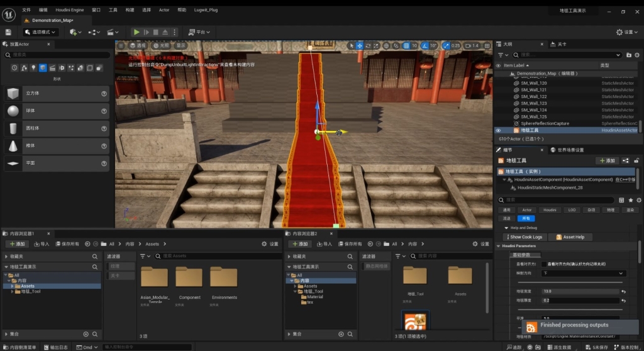
Task: Select the Lights bulb category in Place Actors
Action: tap(33, 68)
